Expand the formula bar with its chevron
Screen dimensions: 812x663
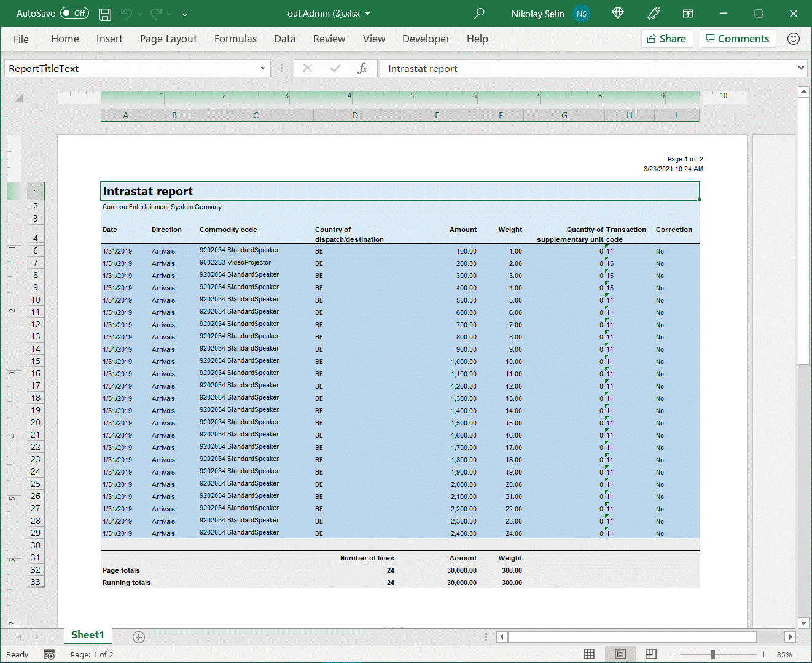[801, 68]
